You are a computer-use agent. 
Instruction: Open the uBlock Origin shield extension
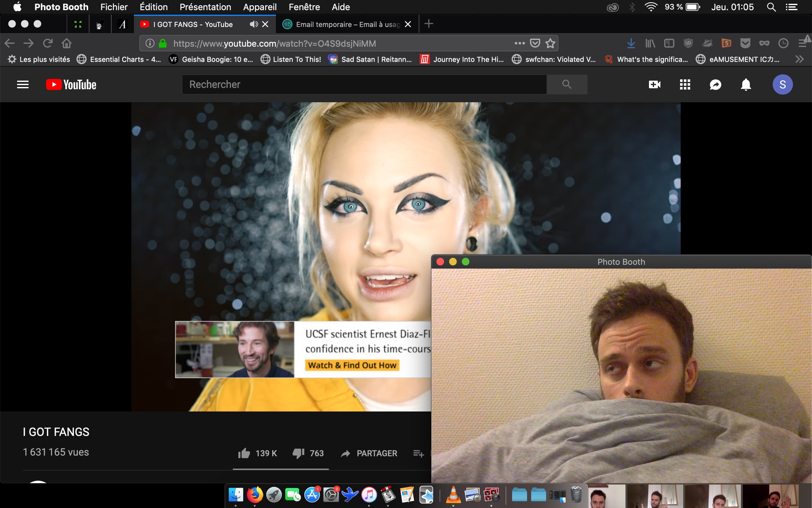tap(688, 43)
